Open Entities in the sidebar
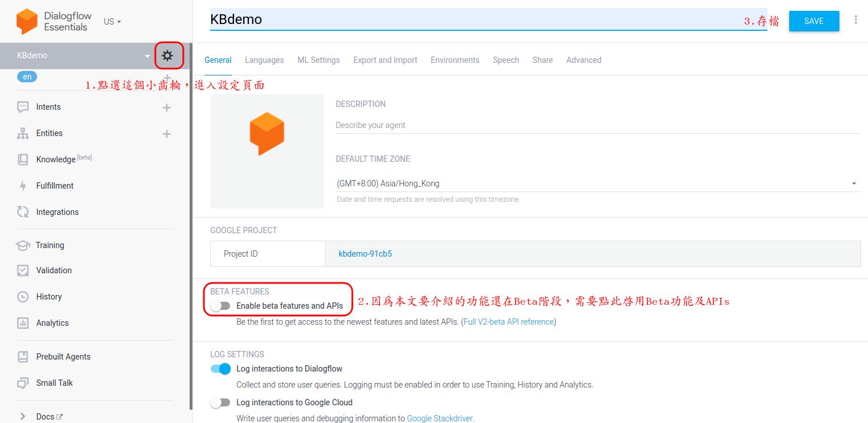The image size is (868, 423). coord(50,133)
